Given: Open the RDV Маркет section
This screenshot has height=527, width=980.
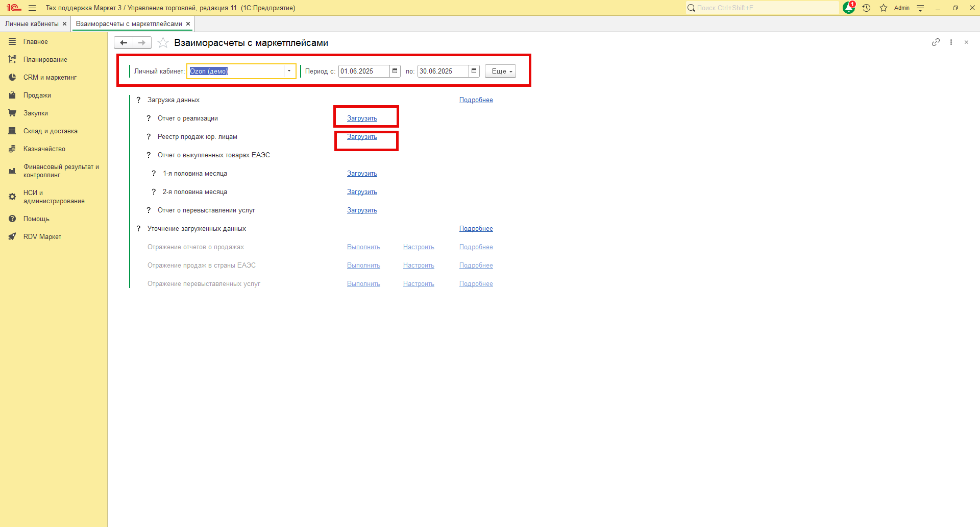Looking at the screenshot, I should (x=54, y=237).
